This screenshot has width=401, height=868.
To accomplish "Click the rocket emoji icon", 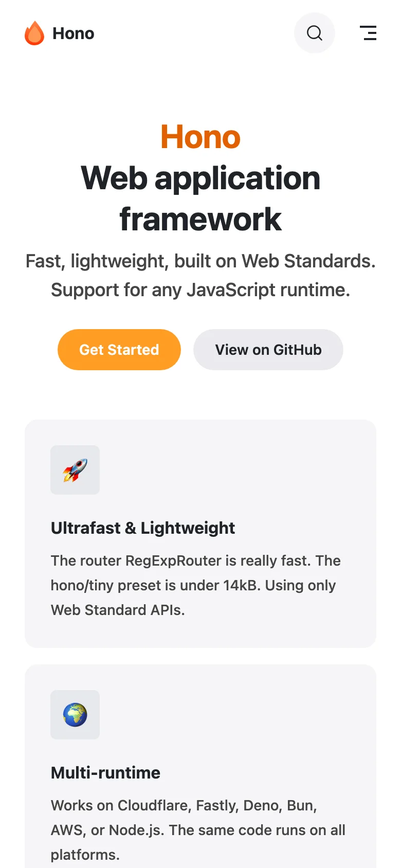I will [x=75, y=470].
